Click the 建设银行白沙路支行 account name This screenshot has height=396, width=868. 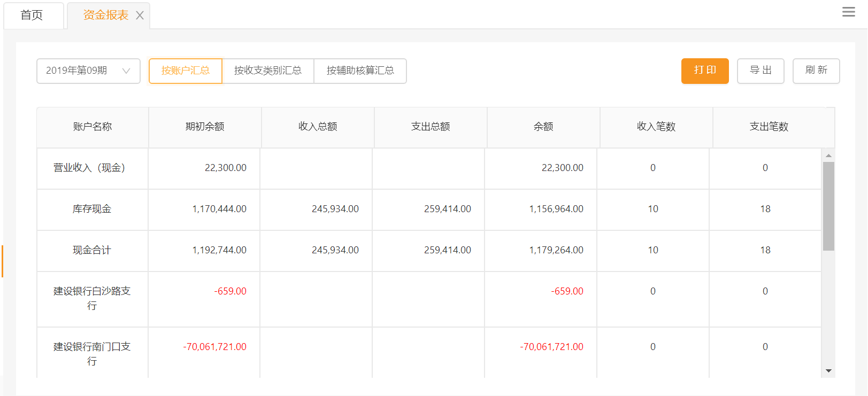point(92,298)
